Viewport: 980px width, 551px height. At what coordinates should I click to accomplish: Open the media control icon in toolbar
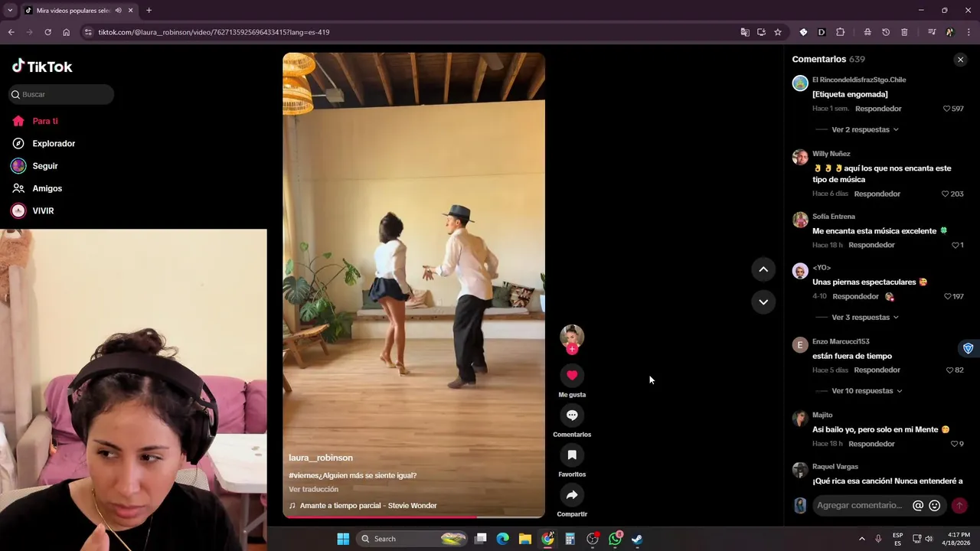pyautogui.click(x=931, y=32)
